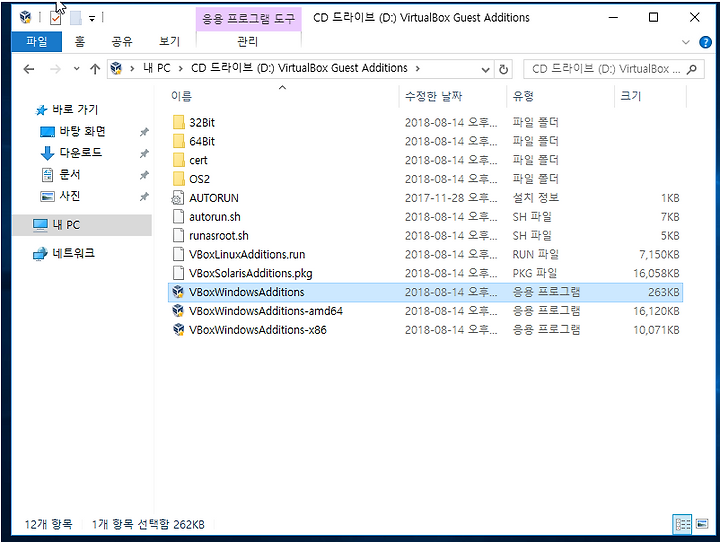The image size is (720, 542).
Task: Click the 12개 항목 status bar text
Action: [x=48, y=525]
